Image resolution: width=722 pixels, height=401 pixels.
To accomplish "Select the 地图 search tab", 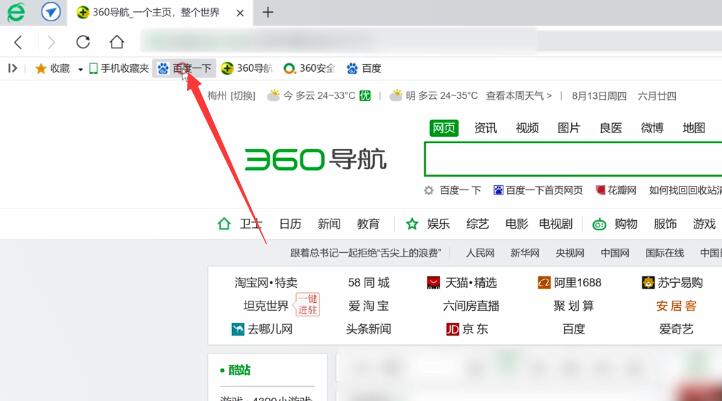I will tap(694, 128).
